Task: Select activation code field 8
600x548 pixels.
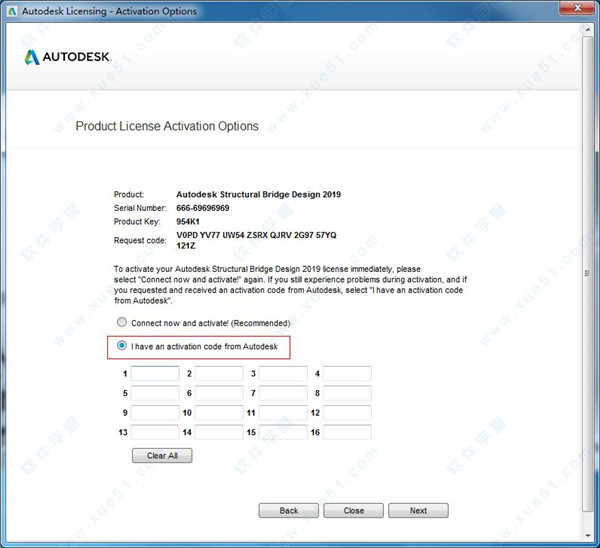Action: pos(347,393)
